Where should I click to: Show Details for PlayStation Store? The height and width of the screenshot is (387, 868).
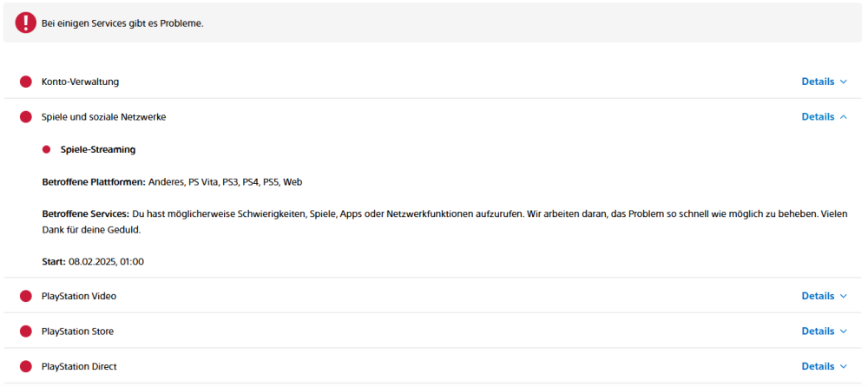(824, 331)
